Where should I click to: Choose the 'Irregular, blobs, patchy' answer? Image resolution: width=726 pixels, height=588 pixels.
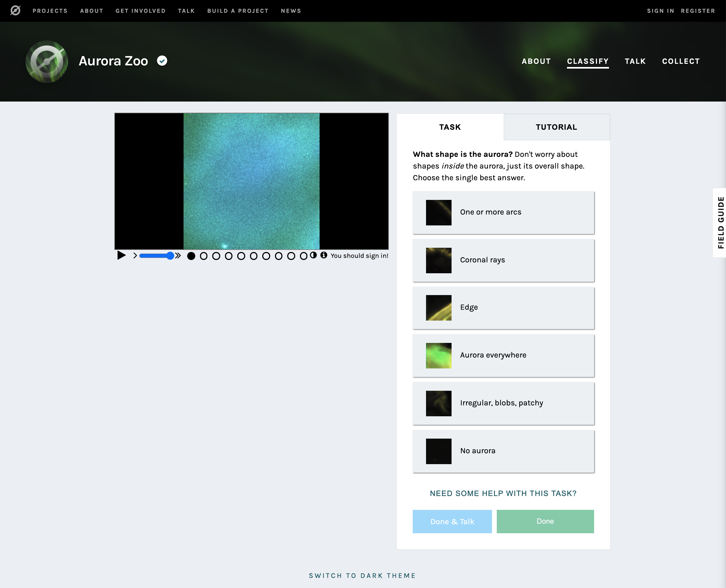coord(503,404)
